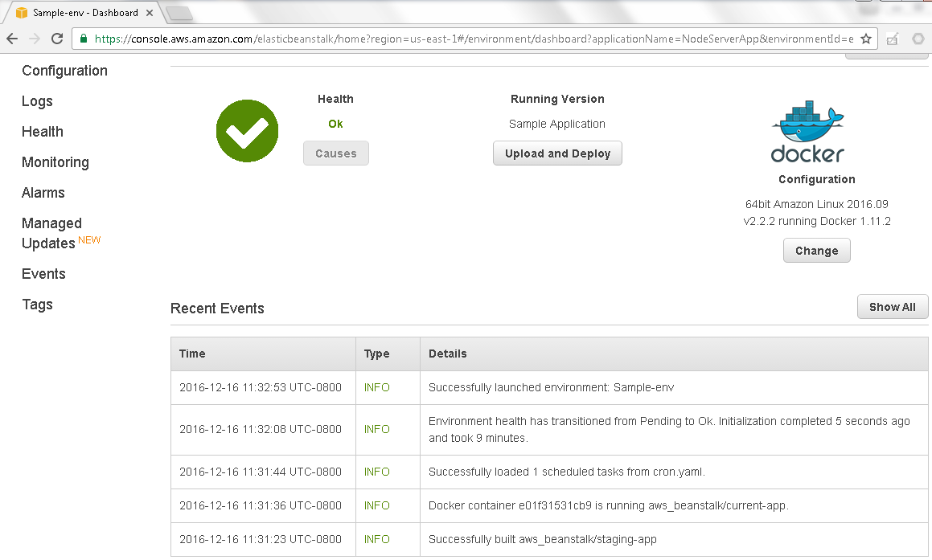The height and width of the screenshot is (560, 932).
Task: Click INFO type for the 11:31:44 event
Action: point(377,472)
